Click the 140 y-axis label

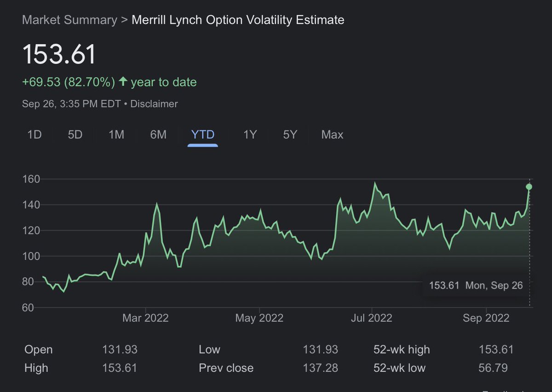31,205
